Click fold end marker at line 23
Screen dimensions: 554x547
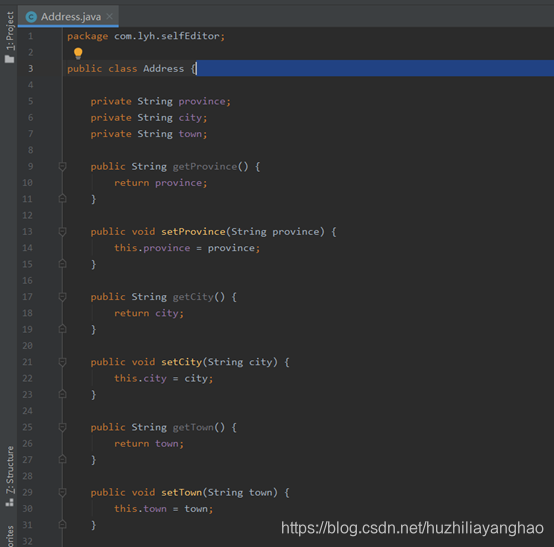pyautogui.click(x=62, y=394)
